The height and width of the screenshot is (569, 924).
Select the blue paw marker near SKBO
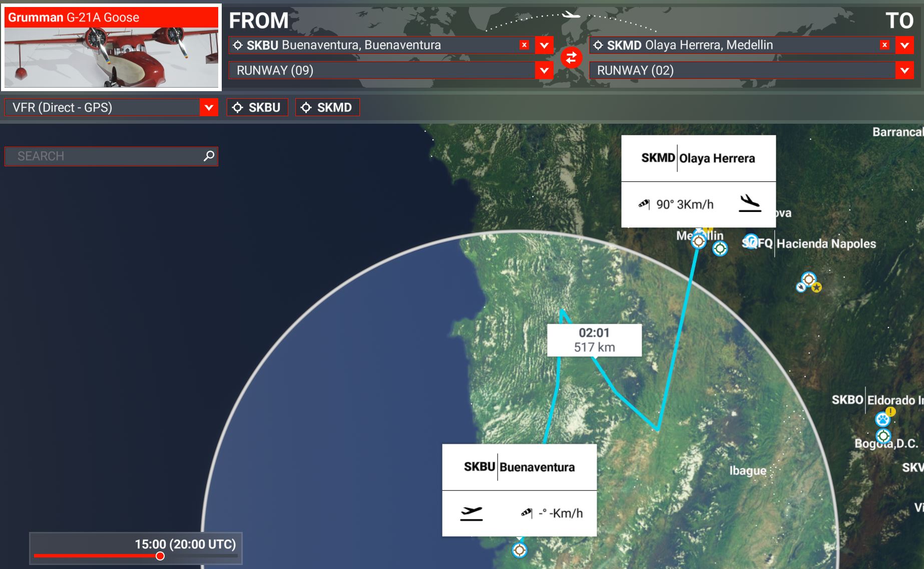882,419
